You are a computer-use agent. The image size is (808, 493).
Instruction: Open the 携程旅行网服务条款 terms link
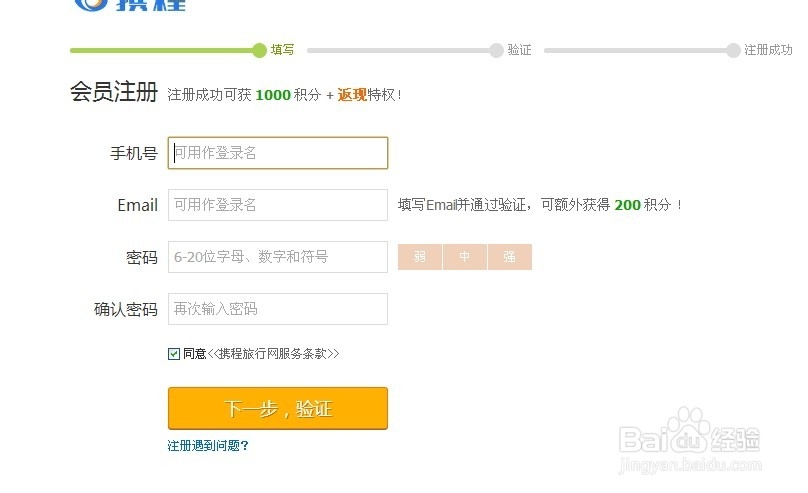273,353
